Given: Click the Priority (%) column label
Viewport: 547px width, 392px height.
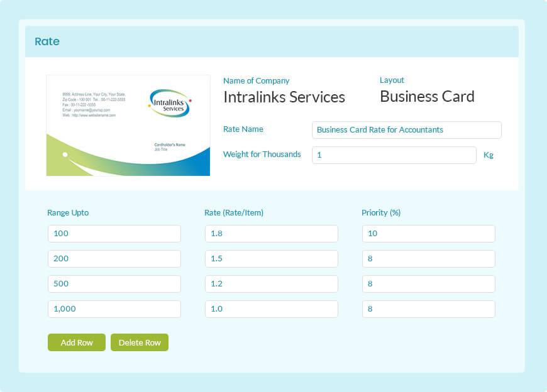Looking at the screenshot, I should (x=381, y=212).
